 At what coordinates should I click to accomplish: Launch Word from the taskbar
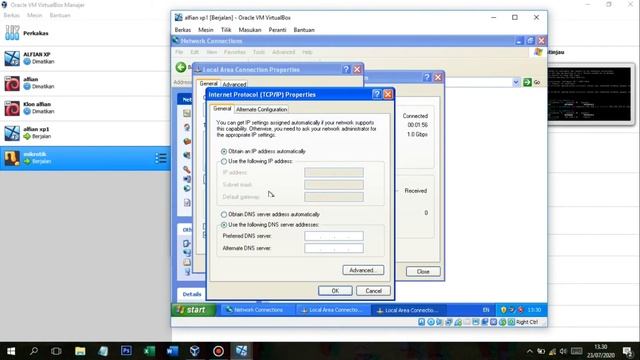(172, 351)
